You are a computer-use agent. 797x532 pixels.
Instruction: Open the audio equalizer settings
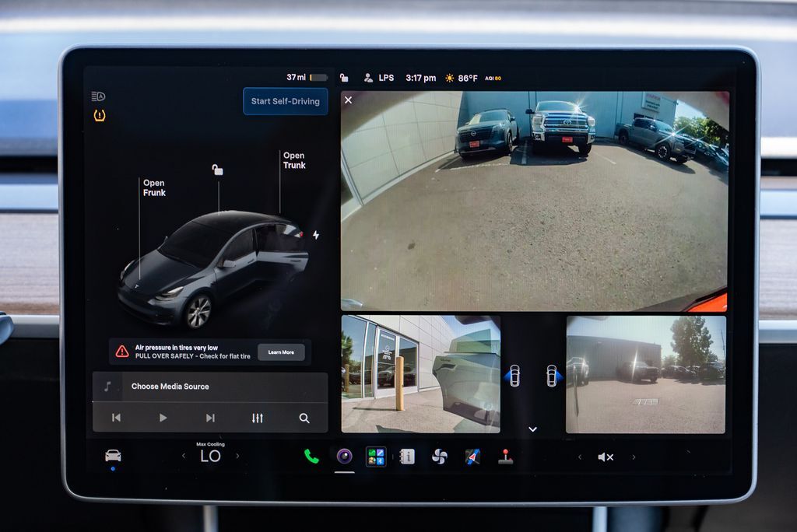pos(257,418)
